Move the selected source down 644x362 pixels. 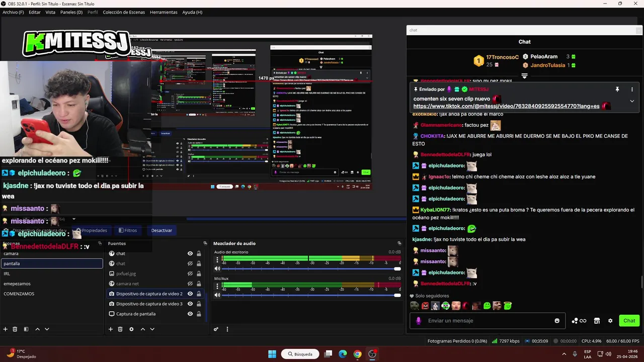(152, 329)
